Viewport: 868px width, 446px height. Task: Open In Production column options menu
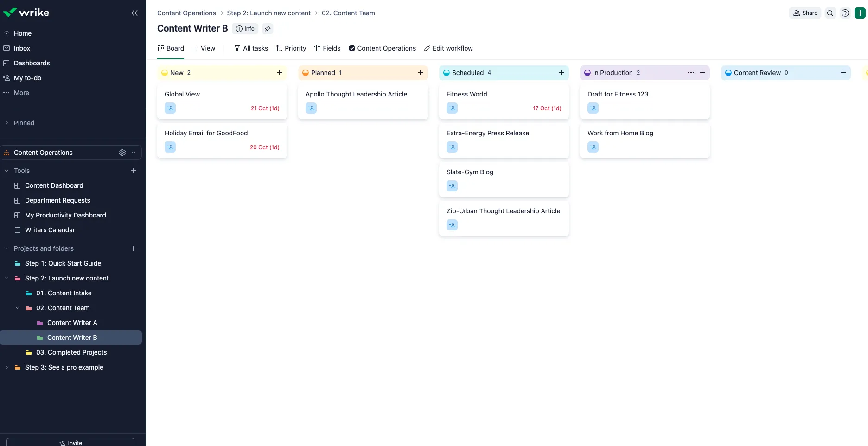pos(691,73)
